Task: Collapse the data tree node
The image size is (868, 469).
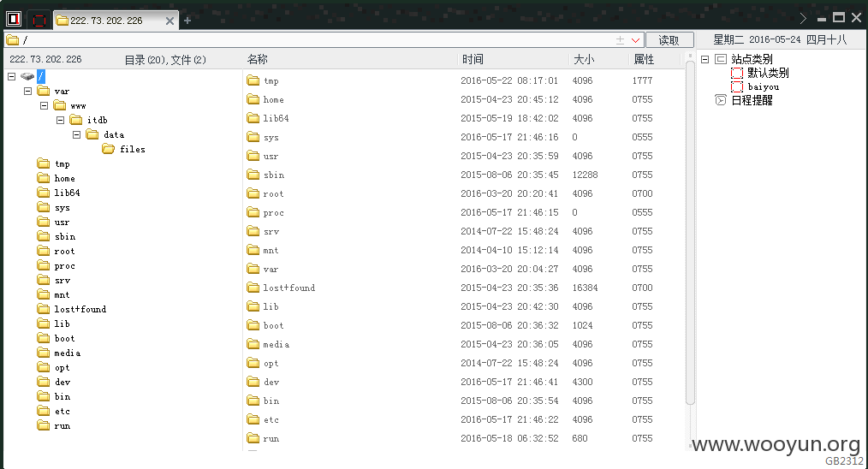Action: (x=77, y=134)
